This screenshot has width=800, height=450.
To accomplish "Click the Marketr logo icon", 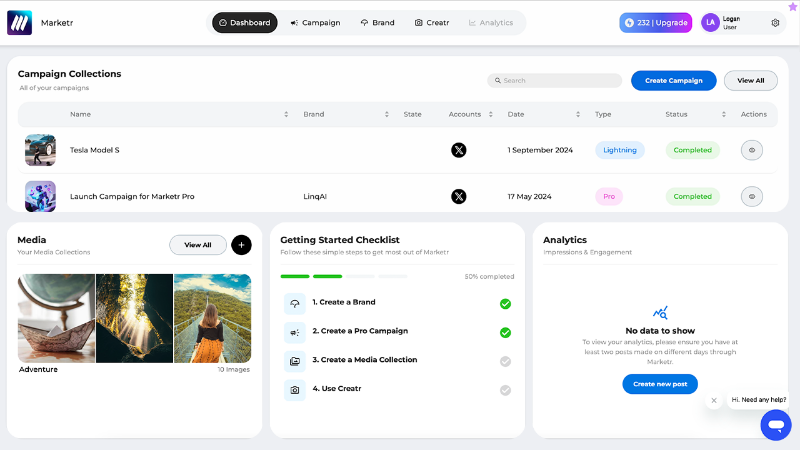I will point(19,22).
